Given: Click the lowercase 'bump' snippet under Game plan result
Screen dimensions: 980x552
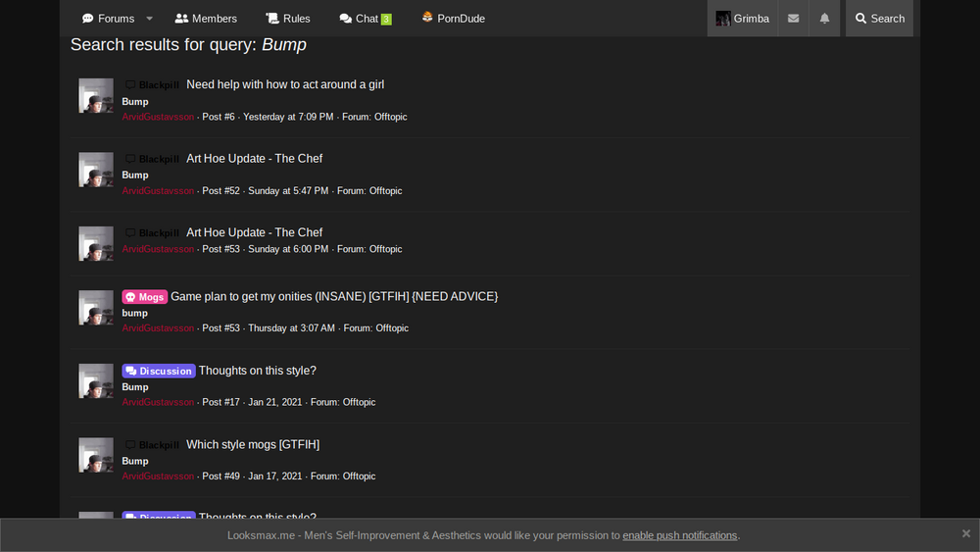Looking at the screenshot, I should point(135,313).
